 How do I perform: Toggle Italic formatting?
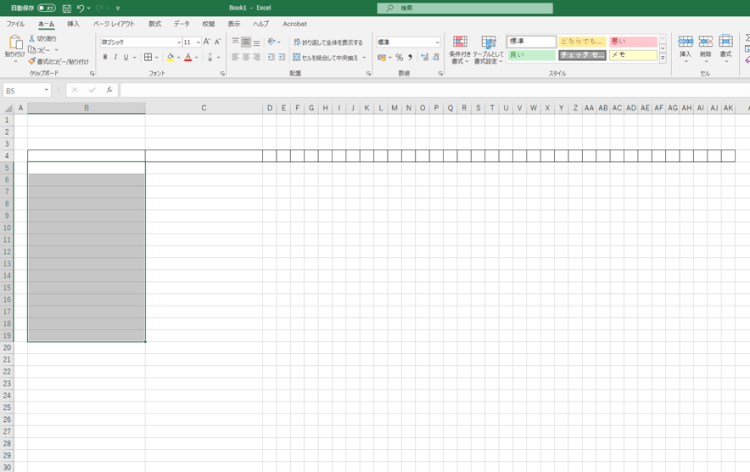[x=115, y=57]
